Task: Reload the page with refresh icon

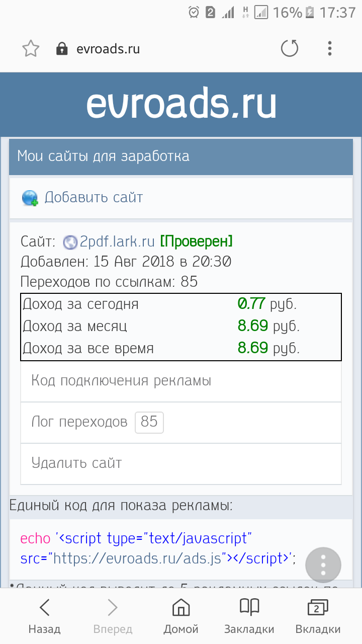Action: point(290,49)
